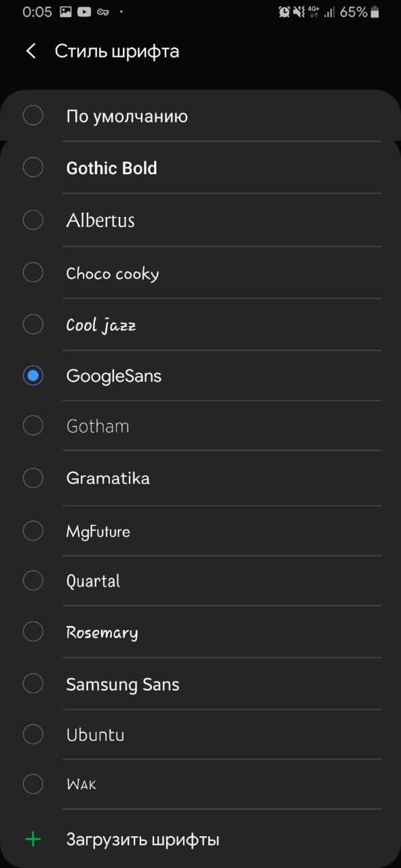Viewport: 401px width, 868px height.
Task: Select Gothic Bold font radio button
Action: click(x=33, y=167)
